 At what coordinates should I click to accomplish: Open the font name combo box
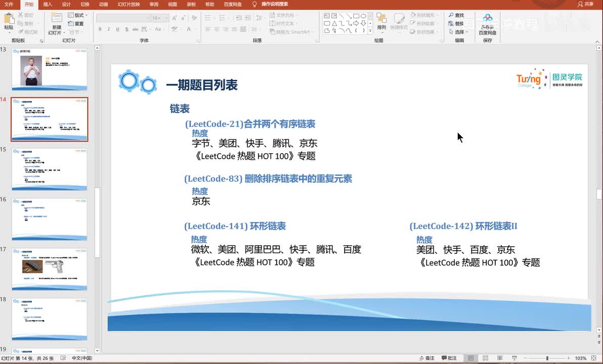click(x=123, y=18)
